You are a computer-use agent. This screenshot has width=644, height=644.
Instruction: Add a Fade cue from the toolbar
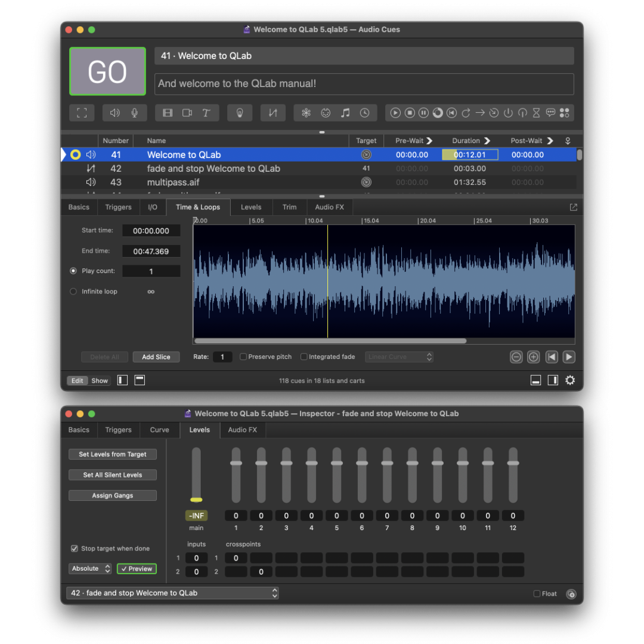273,113
